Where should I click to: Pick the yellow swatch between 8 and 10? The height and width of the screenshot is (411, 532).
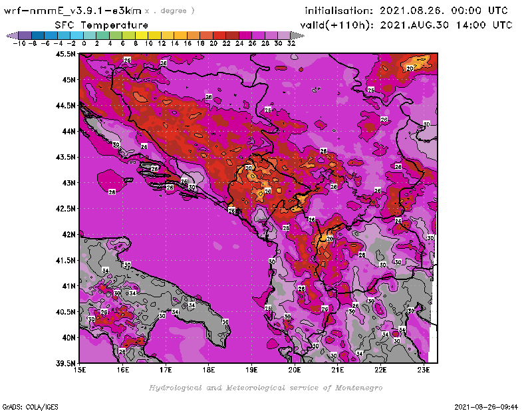pos(142,35)
